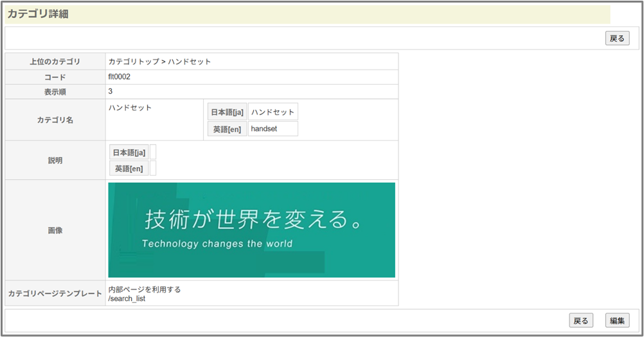
Task: Click the 表示順 value 3
Action: 111,91
